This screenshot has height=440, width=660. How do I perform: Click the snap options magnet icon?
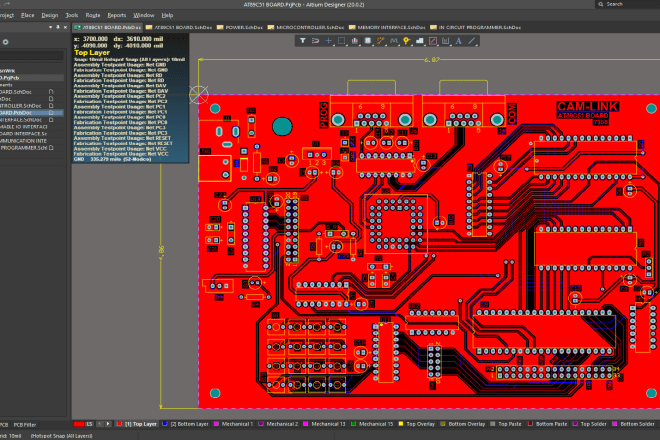315,41
